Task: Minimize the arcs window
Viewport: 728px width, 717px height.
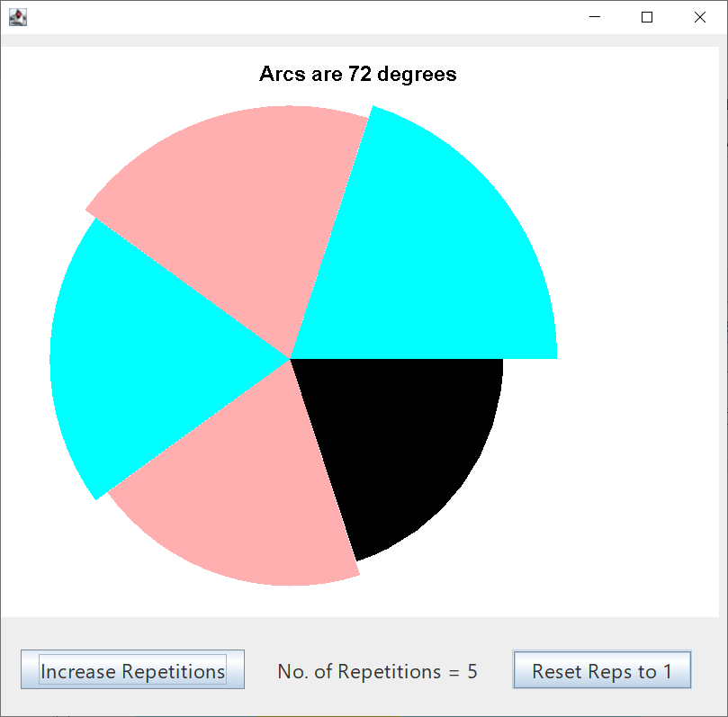Action: pos(594,17)
